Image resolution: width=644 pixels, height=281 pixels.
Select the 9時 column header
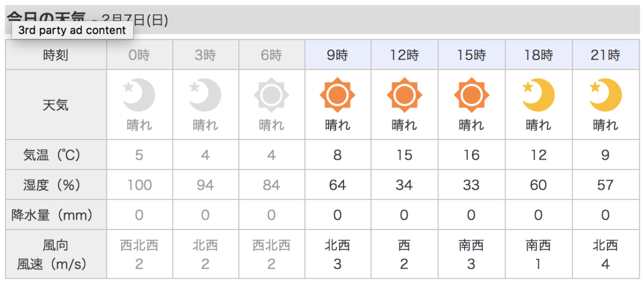338,55
